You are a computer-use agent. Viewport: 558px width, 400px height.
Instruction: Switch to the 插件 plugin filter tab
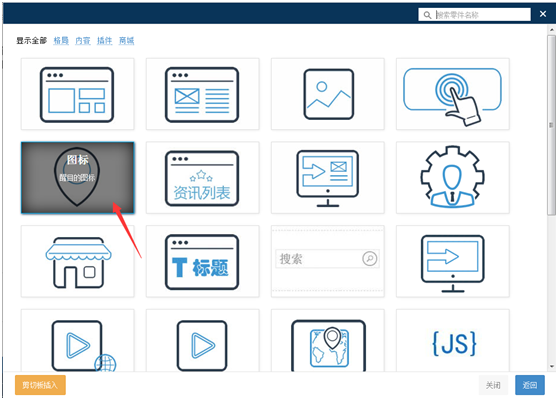pyautogui.click(x=105, y=41)
